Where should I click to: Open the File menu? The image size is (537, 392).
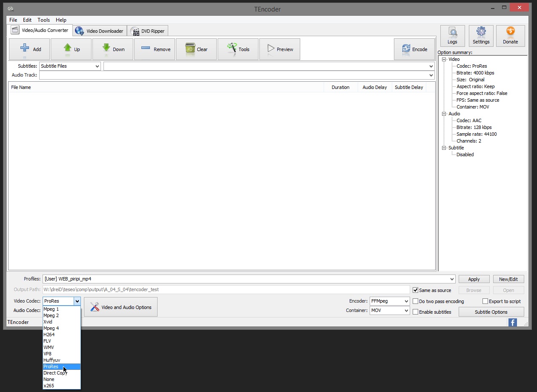click(x=13, y=20)
